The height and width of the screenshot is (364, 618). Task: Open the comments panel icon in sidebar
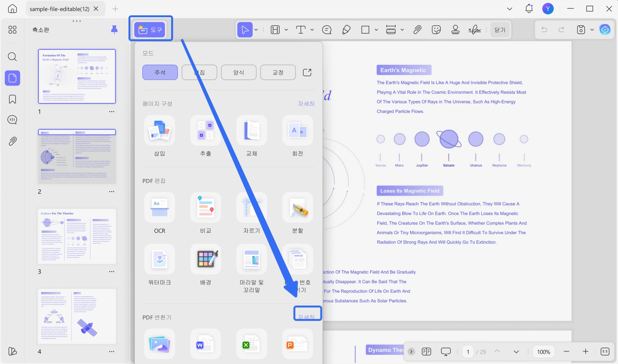click(12, 120)
